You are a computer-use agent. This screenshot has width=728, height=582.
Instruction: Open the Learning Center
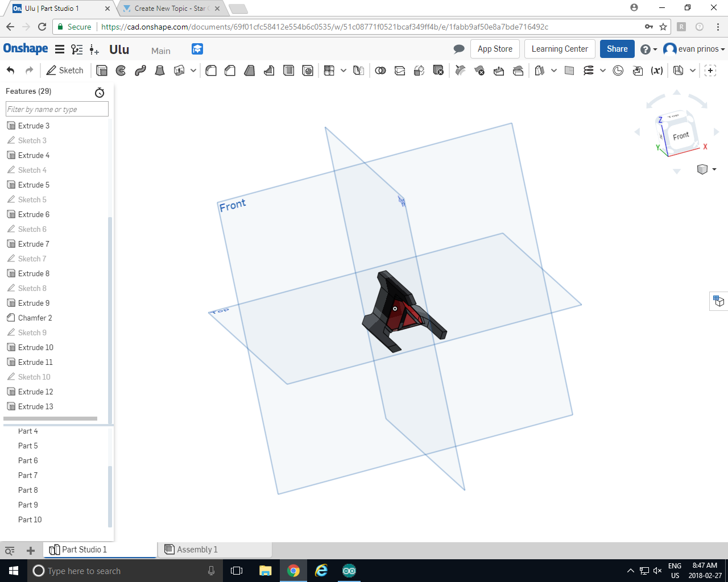[x=560, y=49]
